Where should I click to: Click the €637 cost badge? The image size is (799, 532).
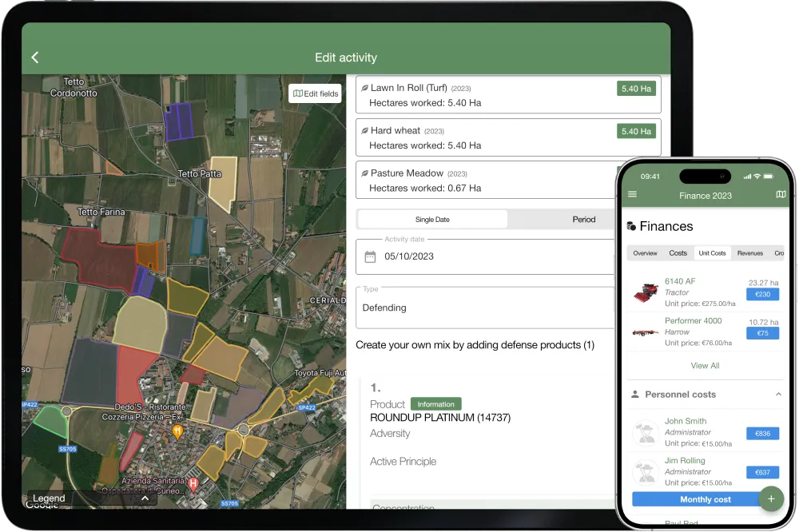[x=762, y=472]
